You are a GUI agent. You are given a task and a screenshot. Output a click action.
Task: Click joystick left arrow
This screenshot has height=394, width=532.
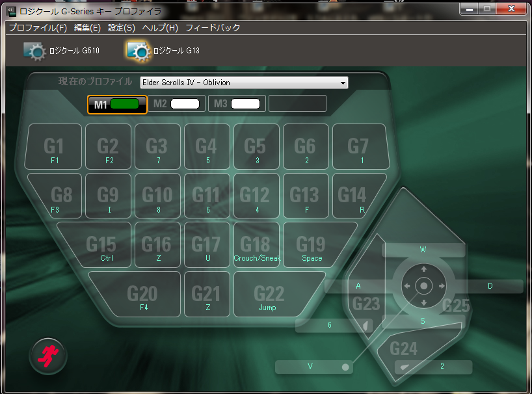click(406, 286)
